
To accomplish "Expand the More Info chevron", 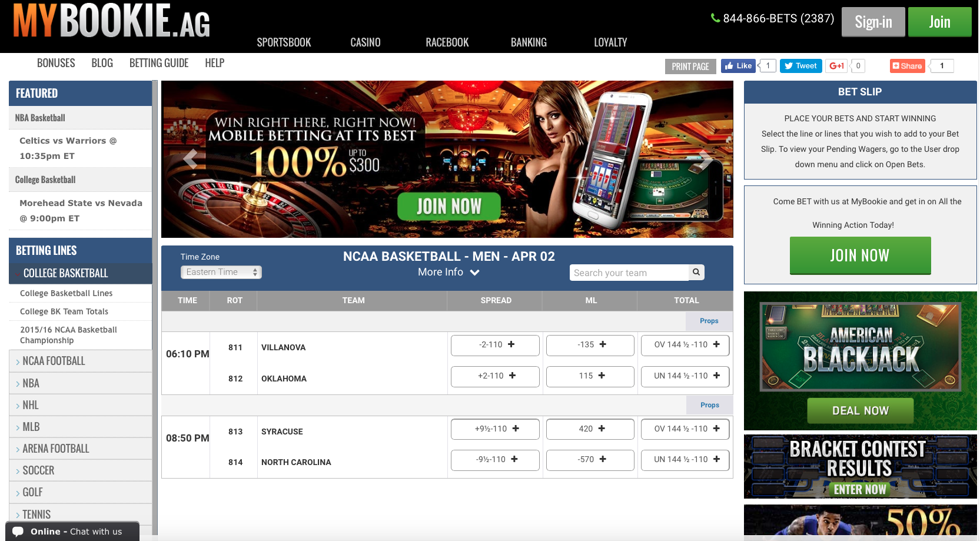I will tap(474, 273).
